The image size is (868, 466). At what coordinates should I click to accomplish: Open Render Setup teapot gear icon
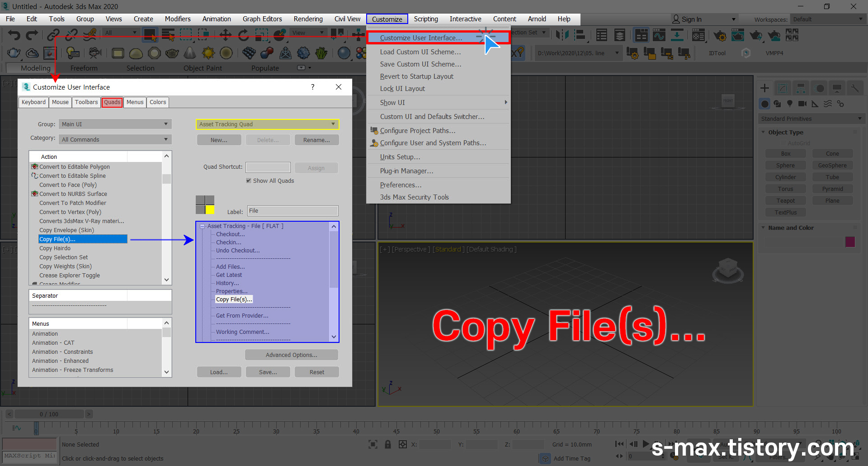pyautogui.click(x=720, y=35)
